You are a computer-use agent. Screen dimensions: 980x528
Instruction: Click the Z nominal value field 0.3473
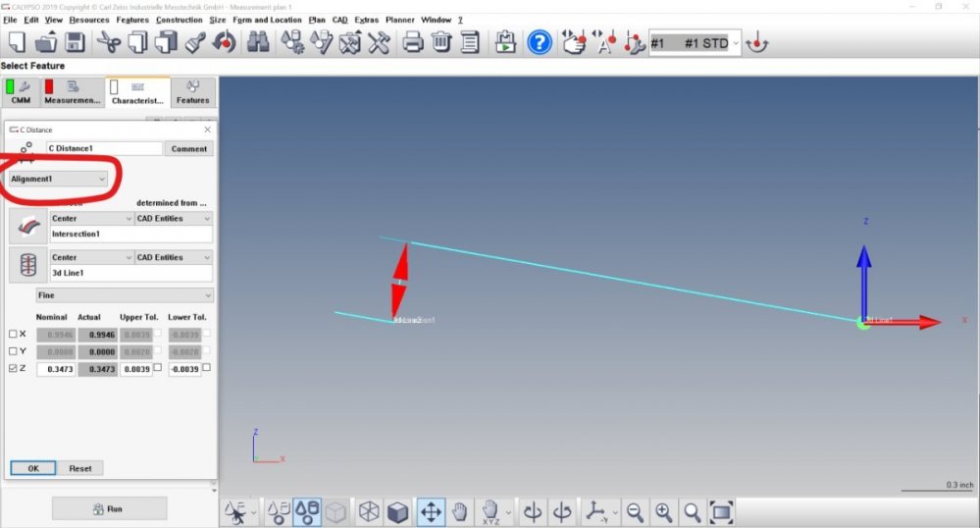pos(56,369)
